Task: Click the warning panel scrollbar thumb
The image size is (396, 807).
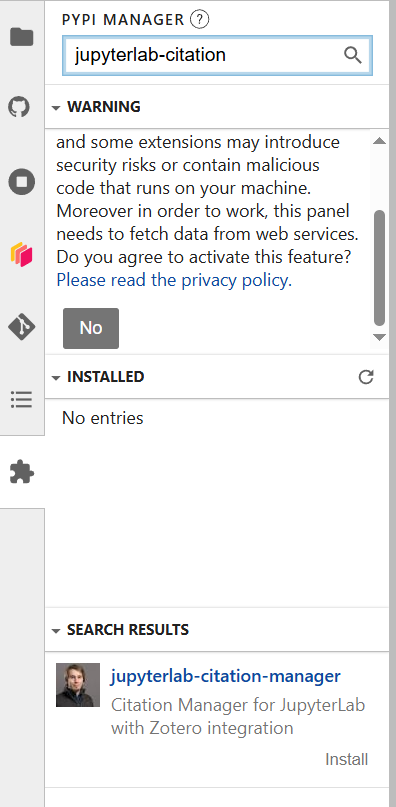Action: pyautogui.click(x=380, y=268)
